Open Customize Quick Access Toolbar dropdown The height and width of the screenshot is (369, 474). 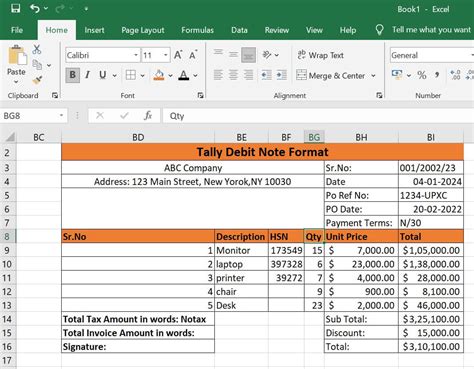tap(86, 9)
